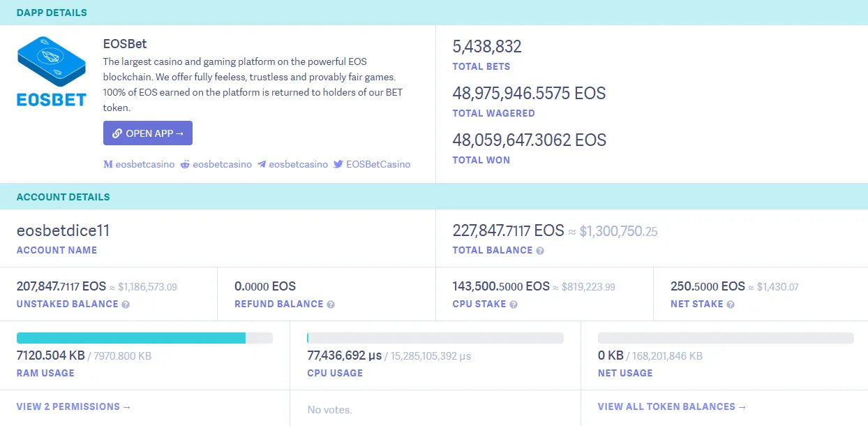The height and width of the screenshot is (426, 868).
Task: Click the 143,500.5000 EOS CPU stake amount
Action: (501, 286)
